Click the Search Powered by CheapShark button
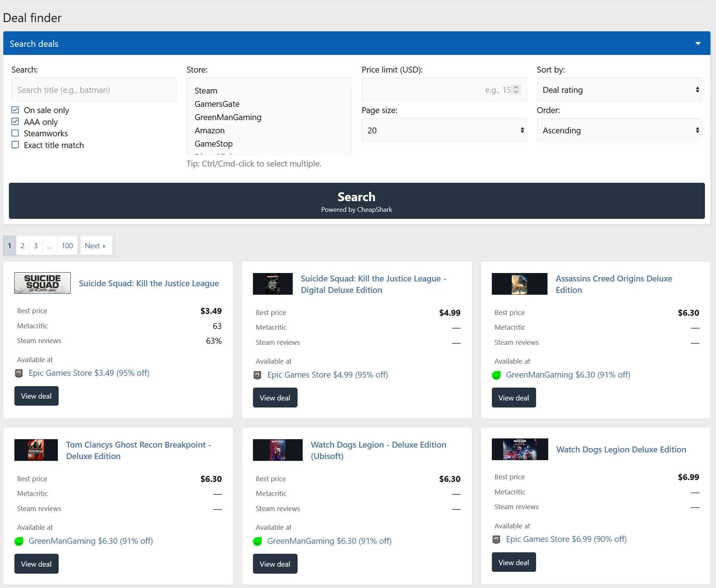This screenshot has width=716, height=588. click(357, 201)
